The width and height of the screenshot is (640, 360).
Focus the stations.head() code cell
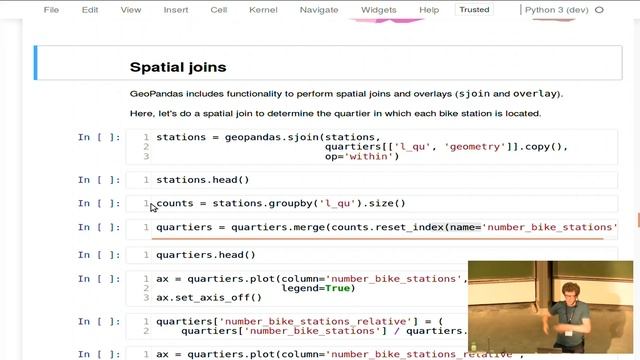(x=371, y=180)
